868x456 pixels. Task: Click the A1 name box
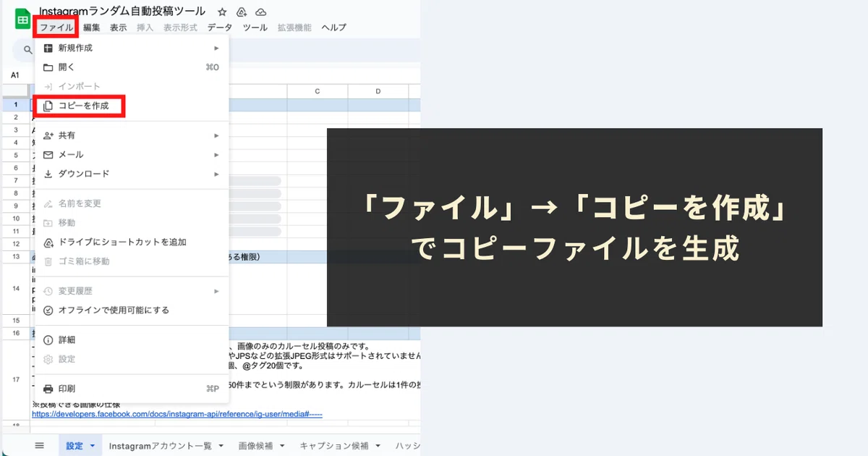(x=15, y=75)
